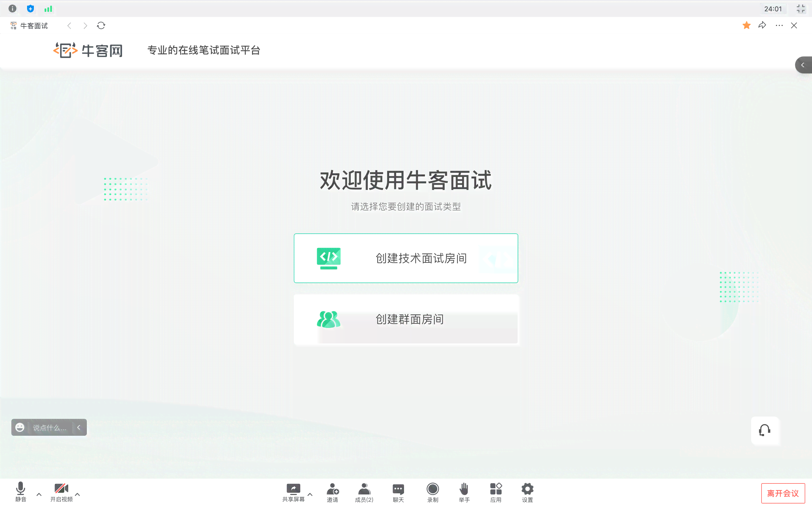Viewport: 812px width, 508px height.
Task: Open the 应用 apps menu
Action: tap(496, 492)
